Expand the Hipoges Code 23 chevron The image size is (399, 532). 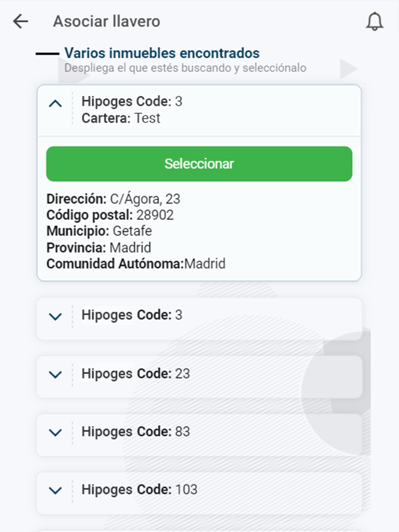(x=55, y=374)
